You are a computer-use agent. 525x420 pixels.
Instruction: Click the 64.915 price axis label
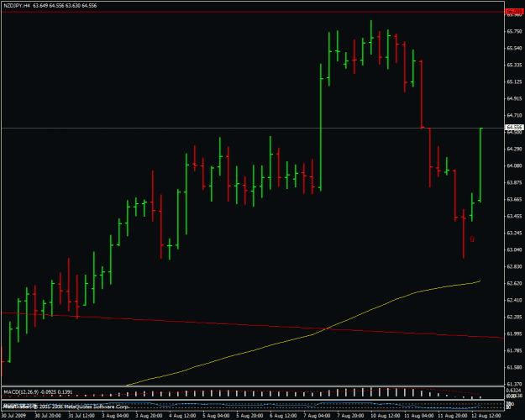[x=515, y=98]
